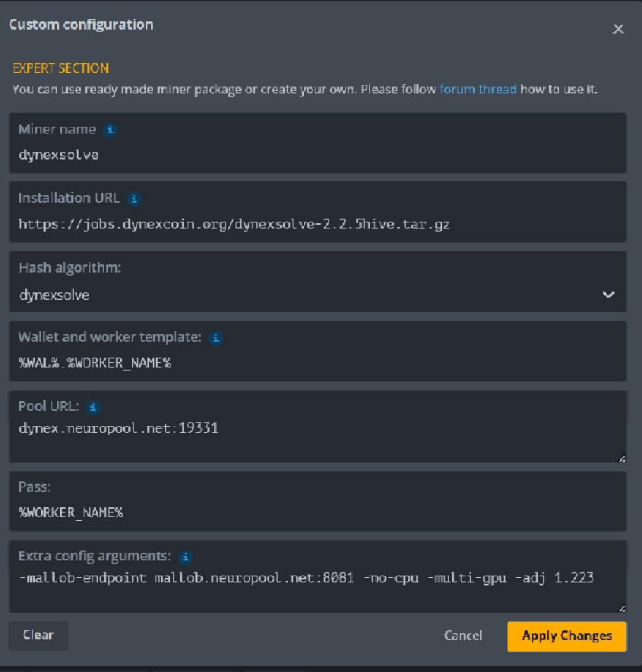The width and height of the screenshot is (642, 672).
Task: Close the Custom configuration dialog
Action: tap(618, 30)
